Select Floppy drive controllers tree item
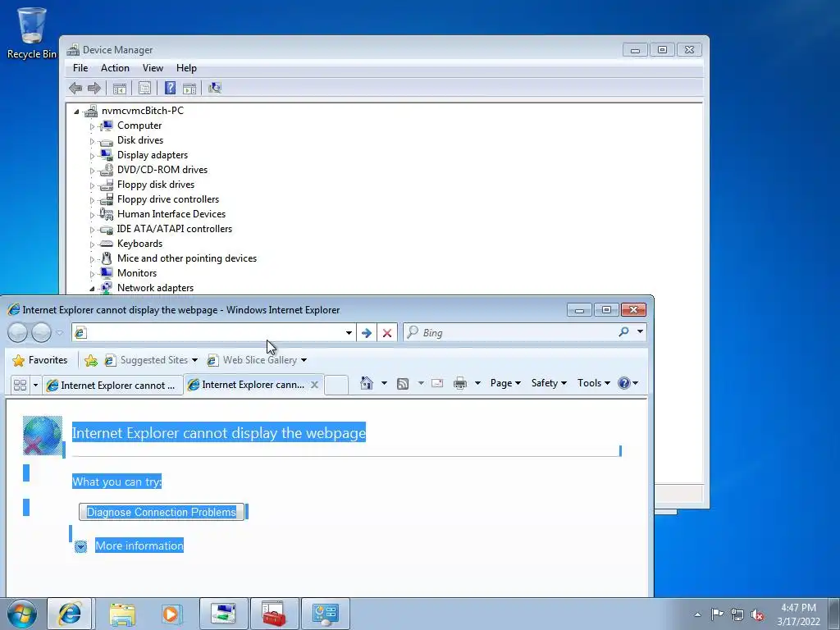The width and height of the screenshot is (840, 630). click(x=167, y=199)
